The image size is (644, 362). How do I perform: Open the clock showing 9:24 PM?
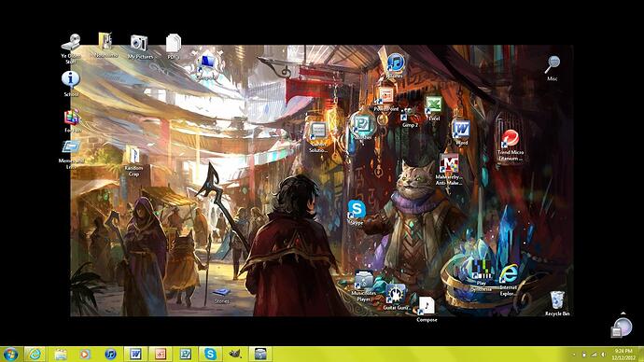[623, 355]
